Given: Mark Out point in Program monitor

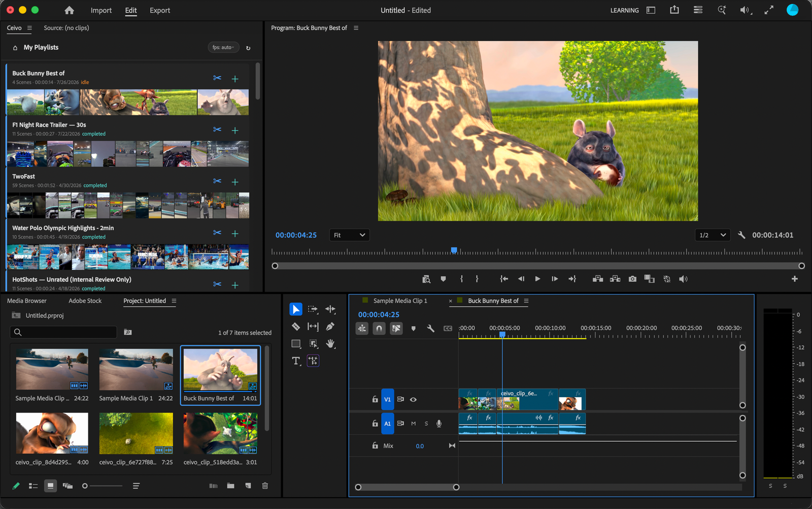Looking at the screenshot, I should [x=477, y=279].
